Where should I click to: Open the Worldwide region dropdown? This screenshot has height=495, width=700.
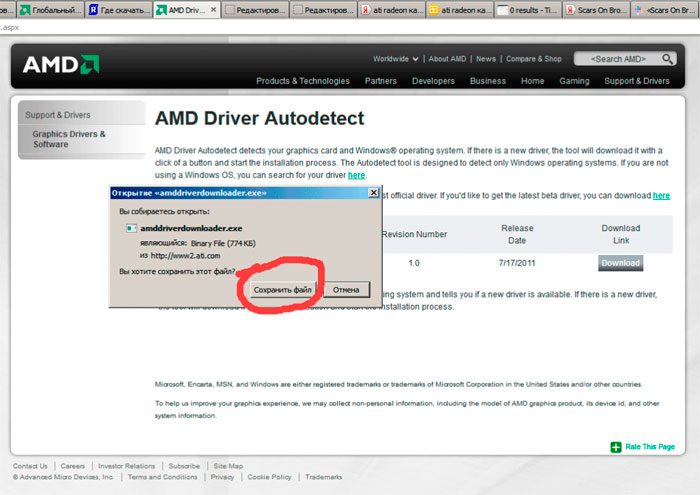[x=396, y=59]
